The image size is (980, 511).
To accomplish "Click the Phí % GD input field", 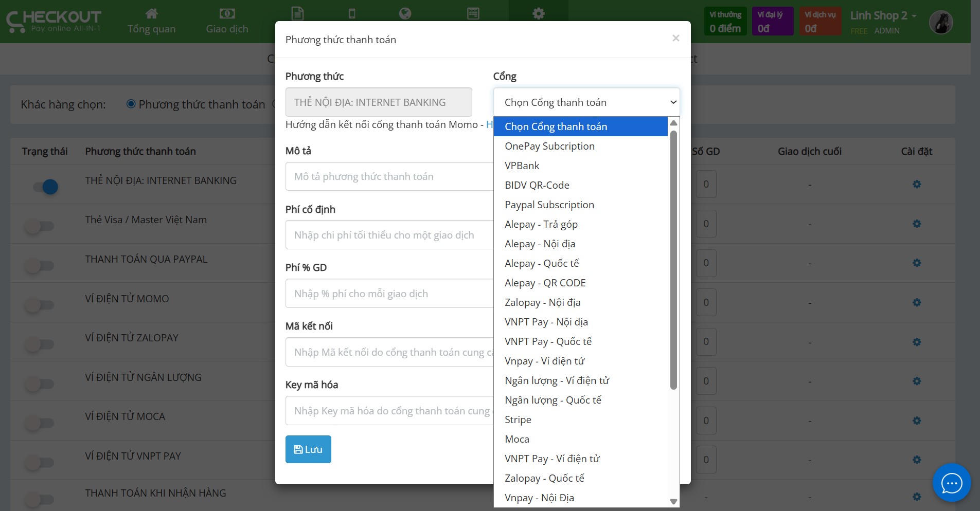I will click(389, 294).
